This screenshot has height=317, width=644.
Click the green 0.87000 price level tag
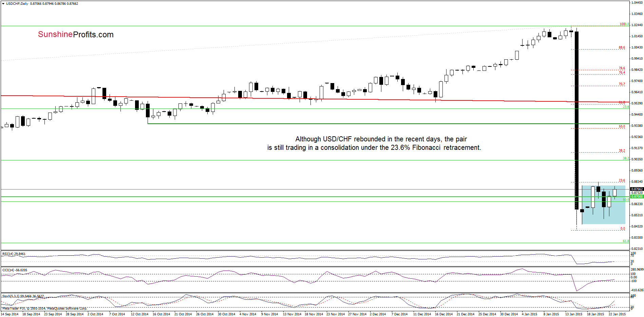637,197
